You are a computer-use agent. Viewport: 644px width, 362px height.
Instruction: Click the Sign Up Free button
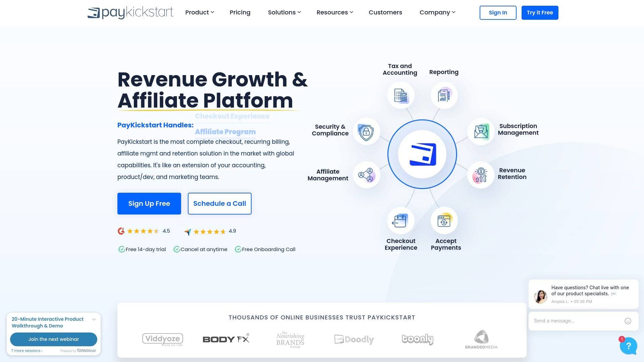tap(149, 203)
